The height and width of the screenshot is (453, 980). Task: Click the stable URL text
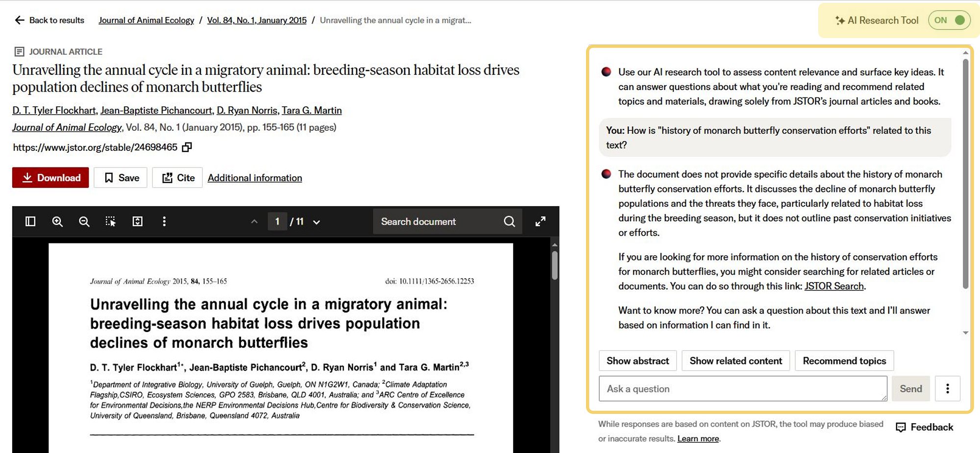click(x=95, y=147)
